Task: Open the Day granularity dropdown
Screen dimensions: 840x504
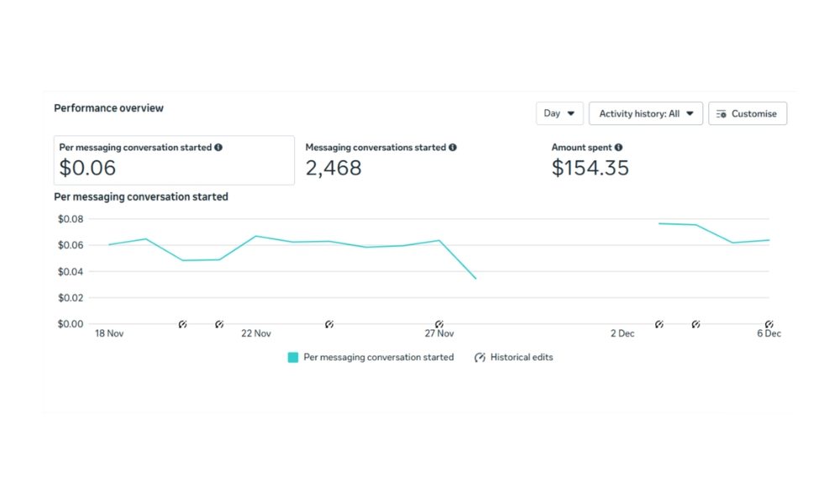Action: [x=559, y=114]
